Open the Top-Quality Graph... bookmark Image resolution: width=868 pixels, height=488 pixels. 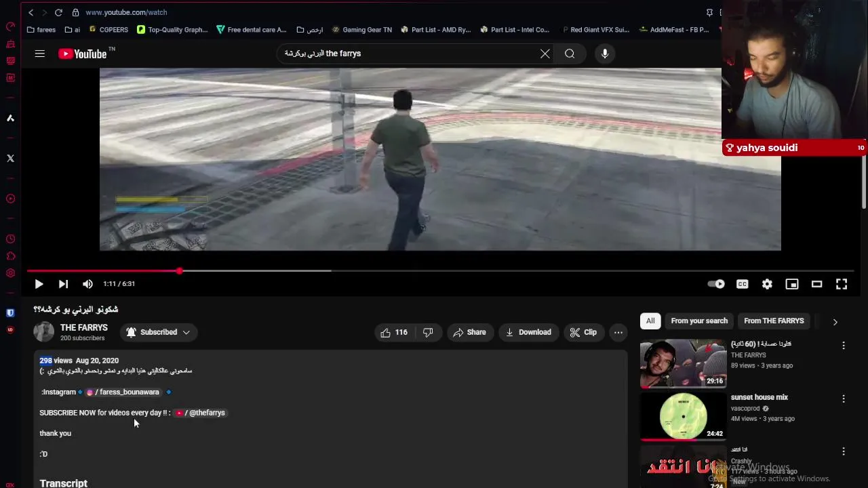[172, 30]
